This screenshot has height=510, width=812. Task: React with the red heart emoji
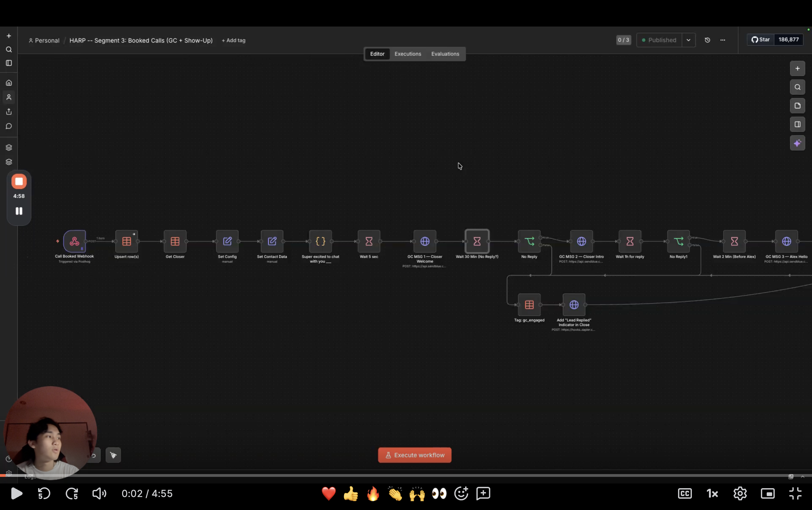click(329, 493)
